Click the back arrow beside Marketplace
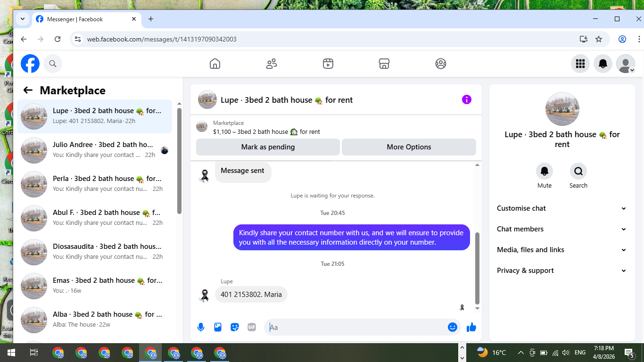 click(x=28, y=90)
